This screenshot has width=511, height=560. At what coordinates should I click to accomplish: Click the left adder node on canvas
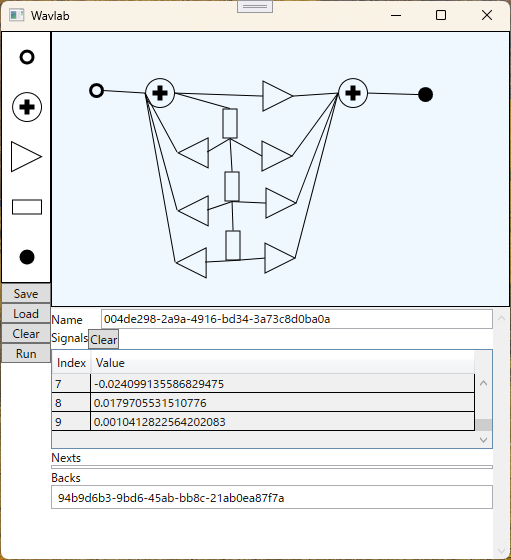point(160,93)
